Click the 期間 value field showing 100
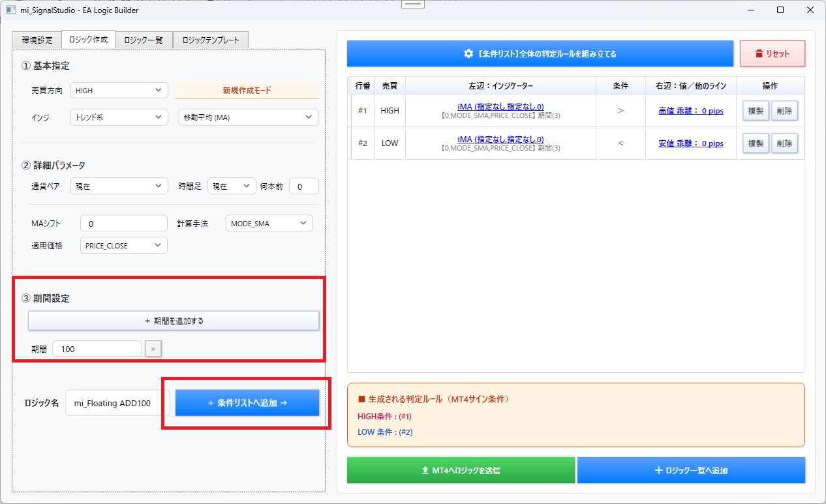826x504 pixels. click(x=97, y=349)
